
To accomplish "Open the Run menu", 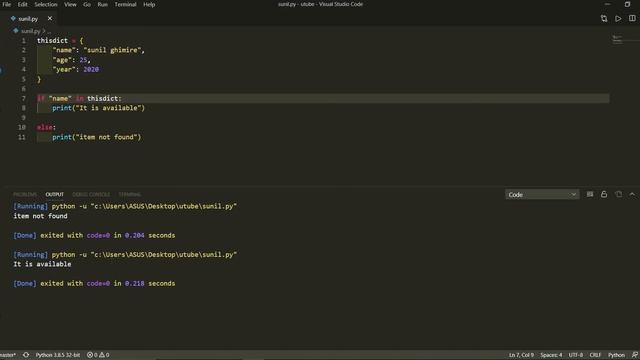I will 102,4.
